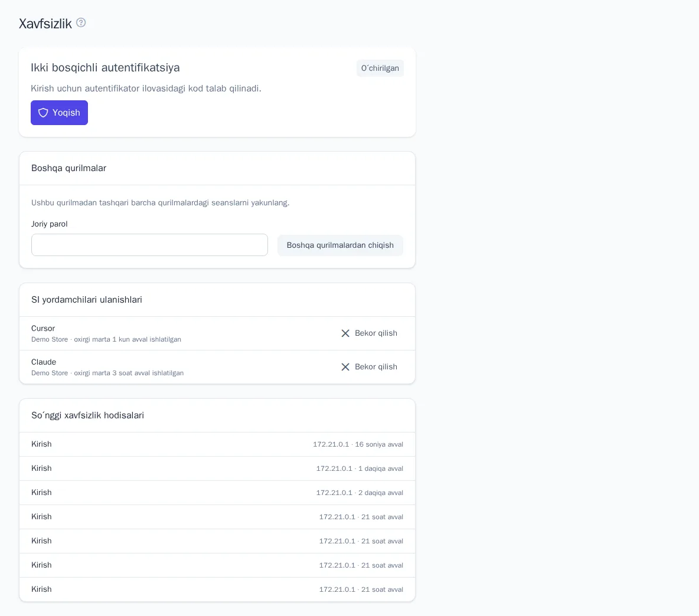Viewport: 699px width, 616px height.
Task: Focus the Joriy parol password field
Action: click(x=149, y=245)
